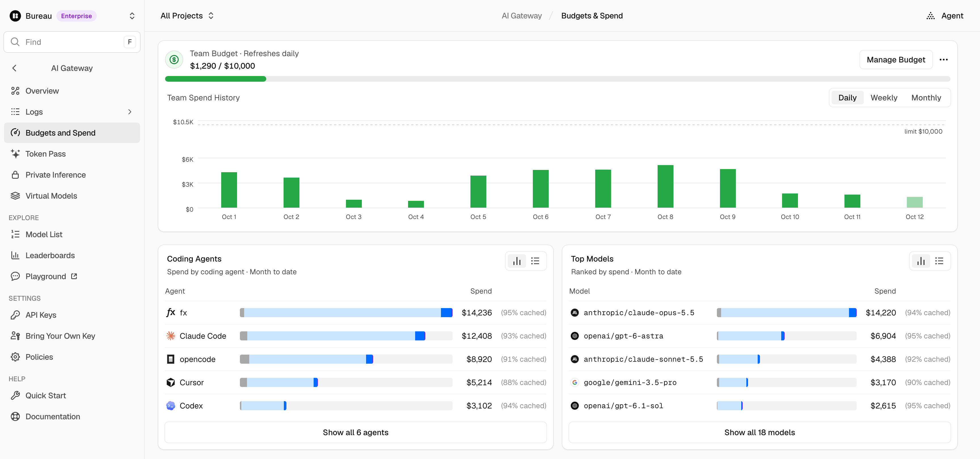Click the Bring Your Own Key icon

pos(15,336)
